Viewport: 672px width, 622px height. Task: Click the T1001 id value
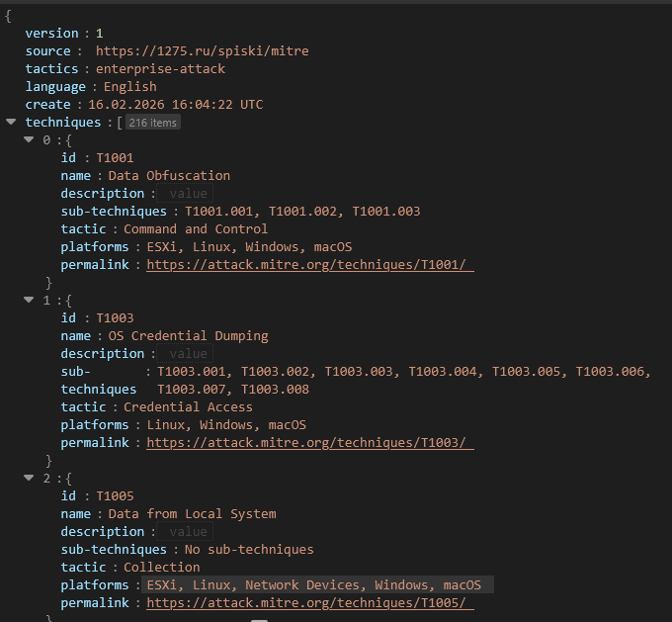click(115, 158)
